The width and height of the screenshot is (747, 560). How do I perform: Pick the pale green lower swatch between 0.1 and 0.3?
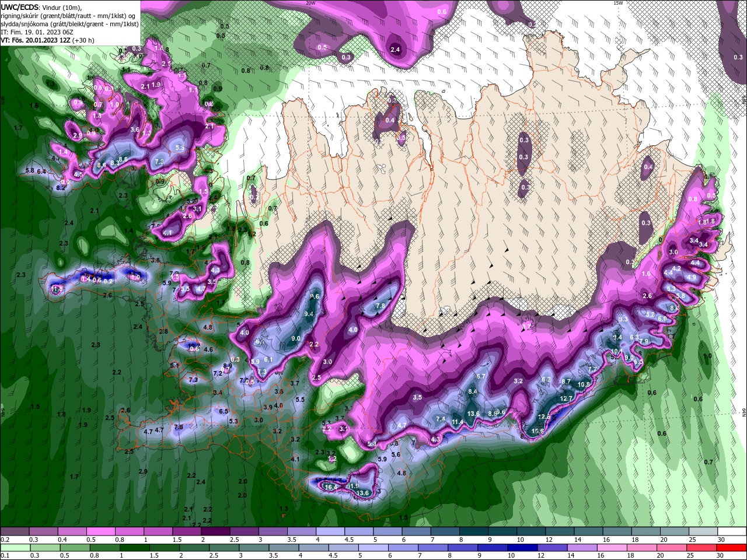coord(16,548)
